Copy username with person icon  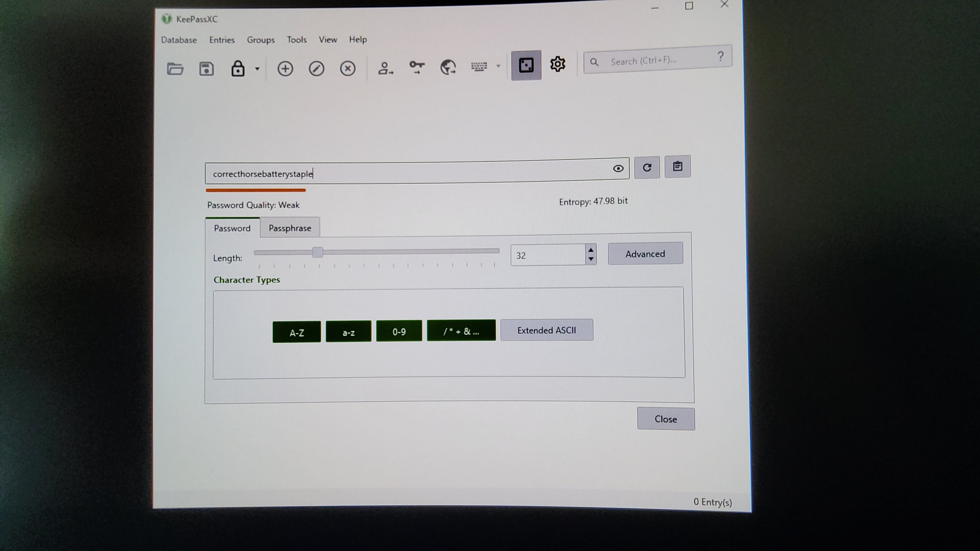pos(385,68)
